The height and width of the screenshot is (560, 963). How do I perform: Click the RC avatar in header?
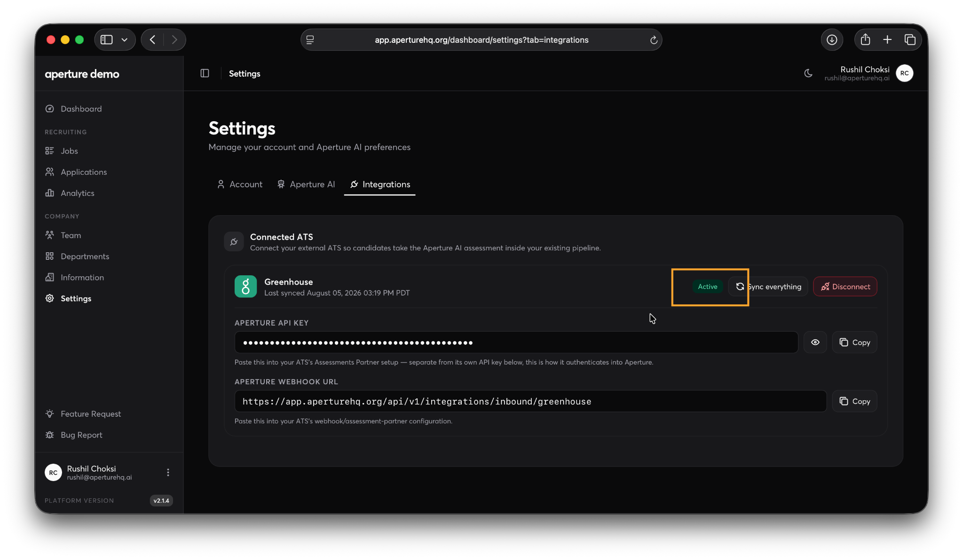pyautogui.click(x=905, y=73)
